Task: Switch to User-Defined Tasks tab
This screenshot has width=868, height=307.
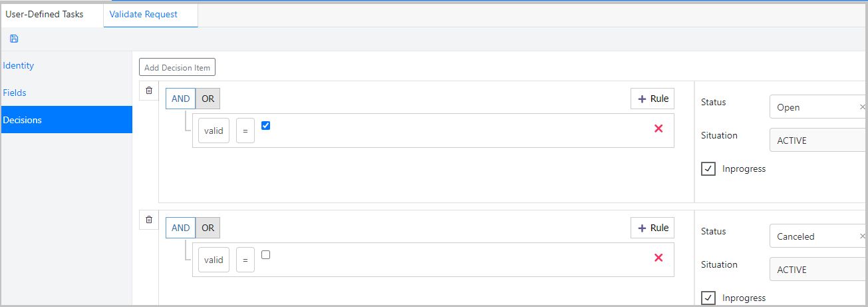Action: pos(45,14)
